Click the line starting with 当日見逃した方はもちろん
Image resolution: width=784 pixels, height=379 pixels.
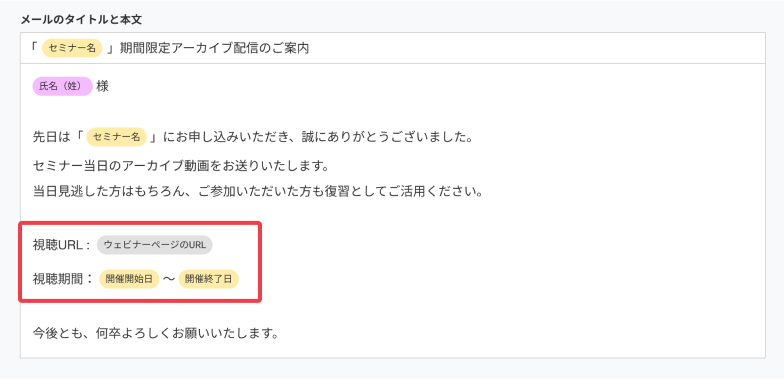[x=258, y=192]
